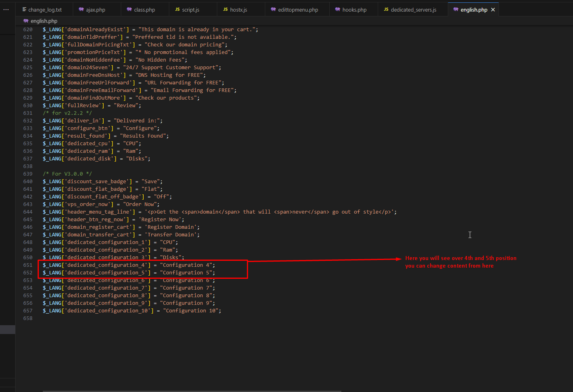The width and height of the screenshot is (573, 392).
Task: Click PHP icon in english.php breadcrumb
Action: pos(26,21)
